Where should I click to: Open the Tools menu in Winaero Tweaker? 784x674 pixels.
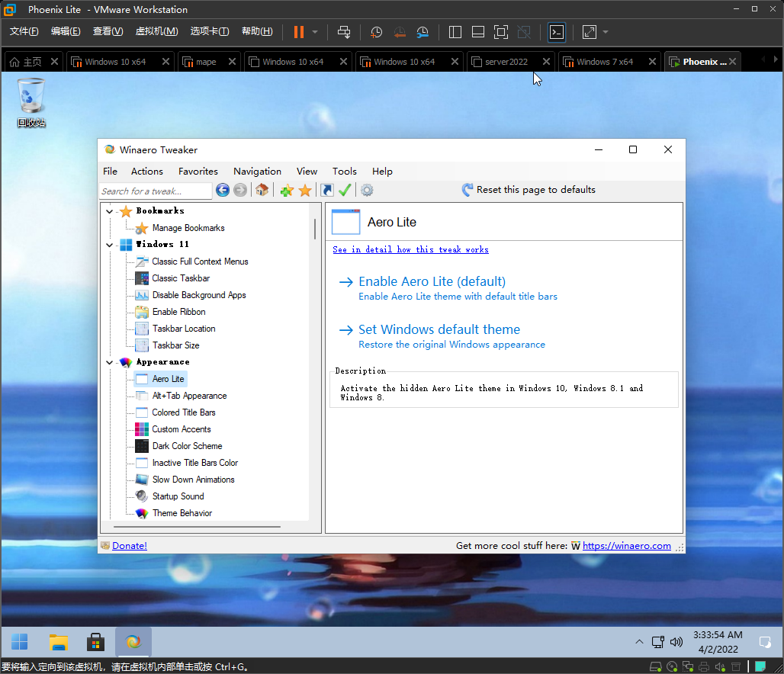coord(344,172)
